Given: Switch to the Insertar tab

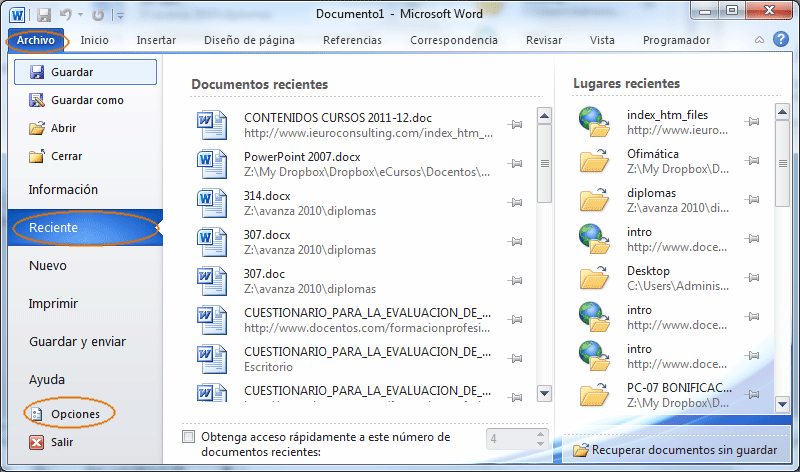Looking at the screenshot, I should click(156, 40).
